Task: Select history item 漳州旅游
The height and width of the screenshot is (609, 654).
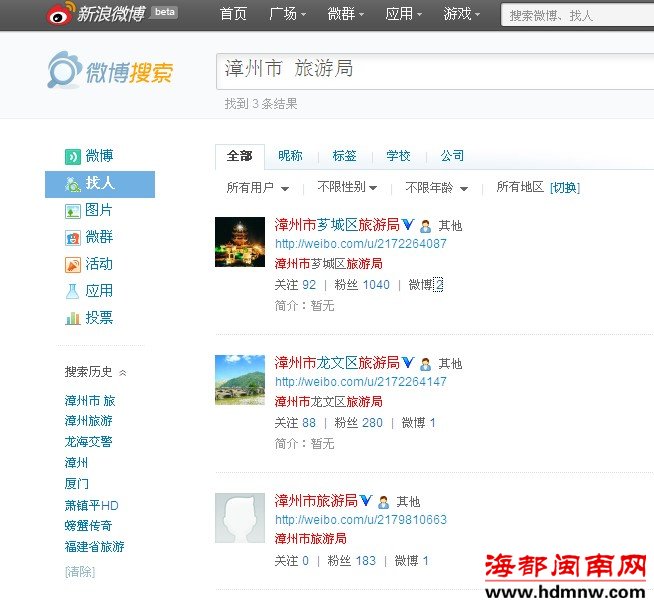Action: point(88,421)
